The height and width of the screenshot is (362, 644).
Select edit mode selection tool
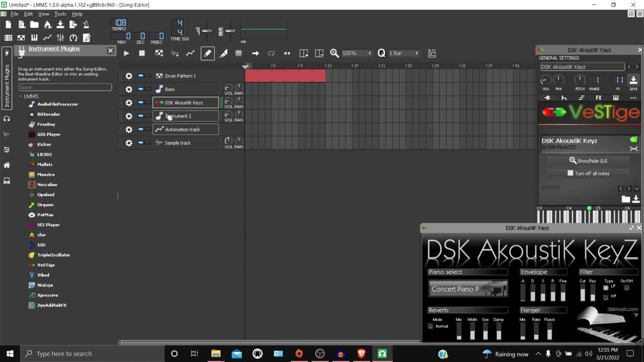(x=238, y=53)
